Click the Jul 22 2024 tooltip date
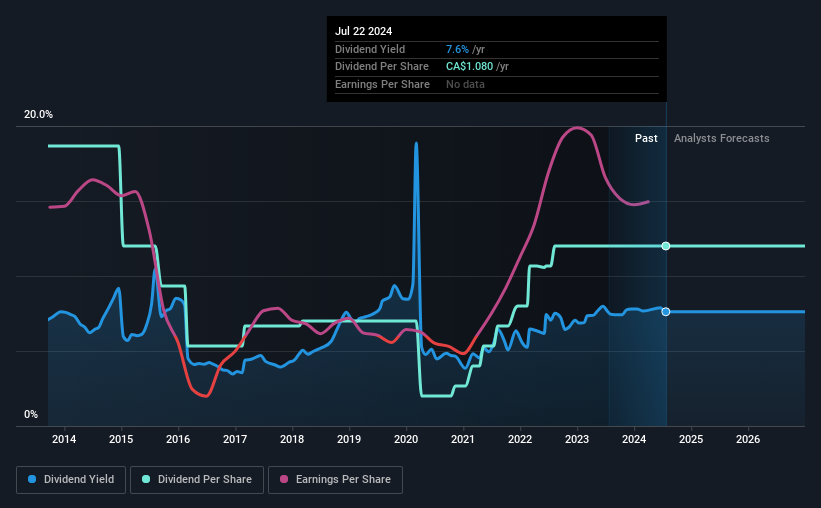821x508 pixels. pyautogui.click(x=363, y=31)
